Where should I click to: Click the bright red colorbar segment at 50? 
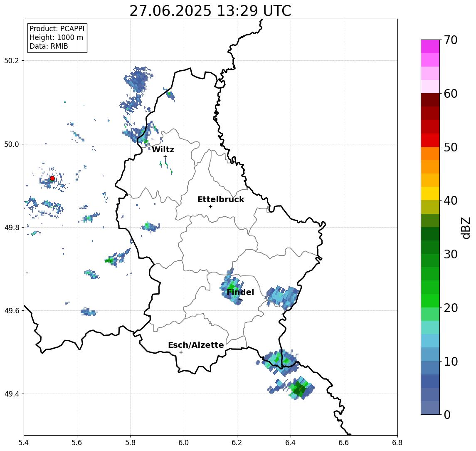tap(430, 140)
